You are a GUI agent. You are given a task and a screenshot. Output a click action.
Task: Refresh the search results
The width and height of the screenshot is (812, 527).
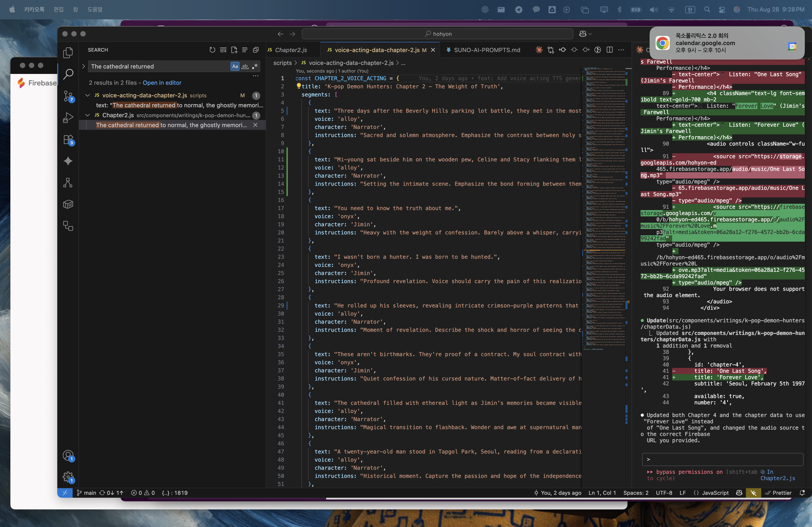tap(212, 50)
